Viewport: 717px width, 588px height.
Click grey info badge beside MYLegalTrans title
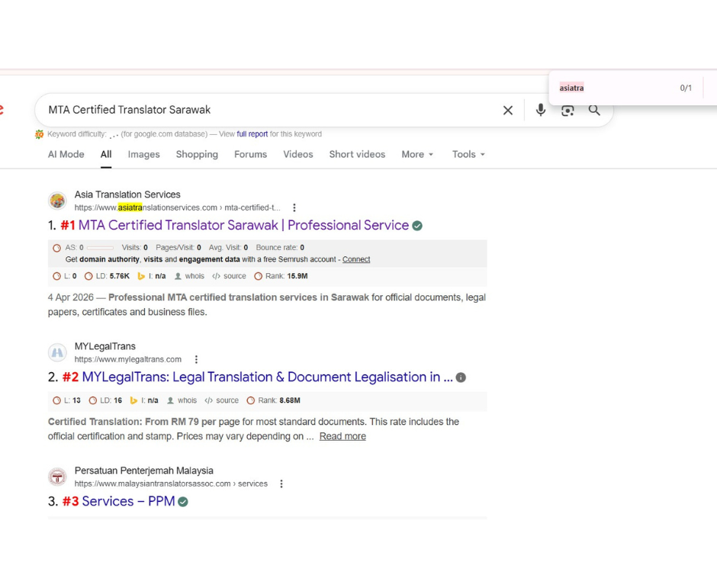[x=461, y=378]
